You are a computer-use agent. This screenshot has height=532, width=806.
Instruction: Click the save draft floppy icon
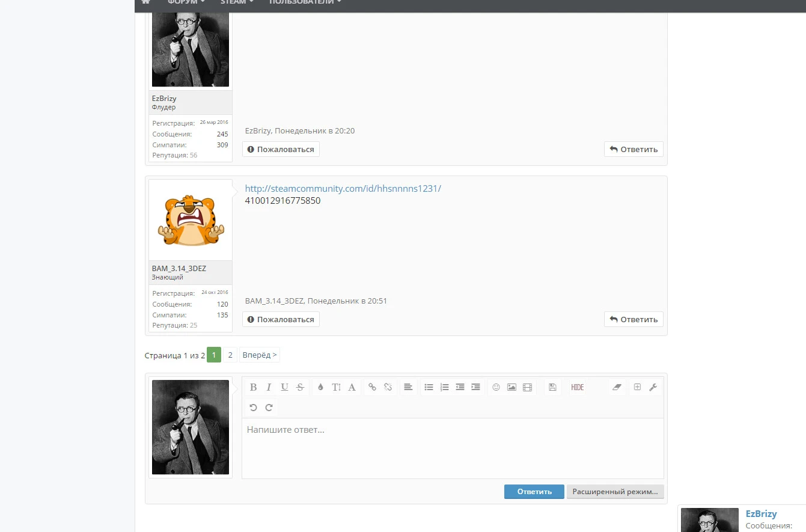pos(552,387)
